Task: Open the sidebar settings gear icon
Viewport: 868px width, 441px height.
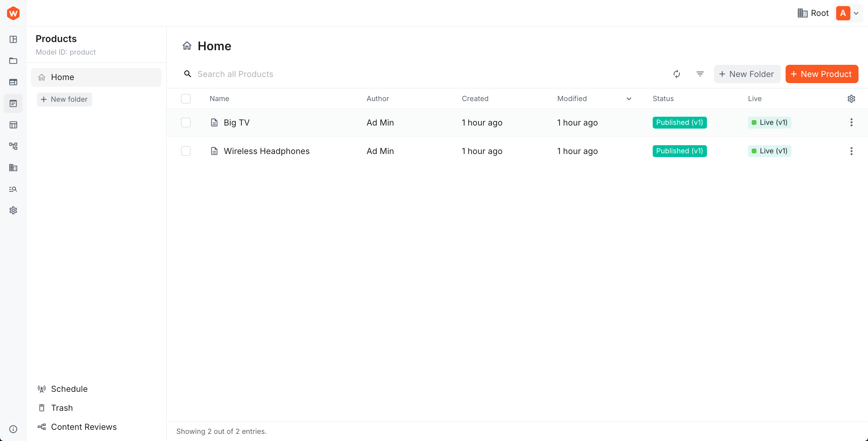Action: point(13,210)
